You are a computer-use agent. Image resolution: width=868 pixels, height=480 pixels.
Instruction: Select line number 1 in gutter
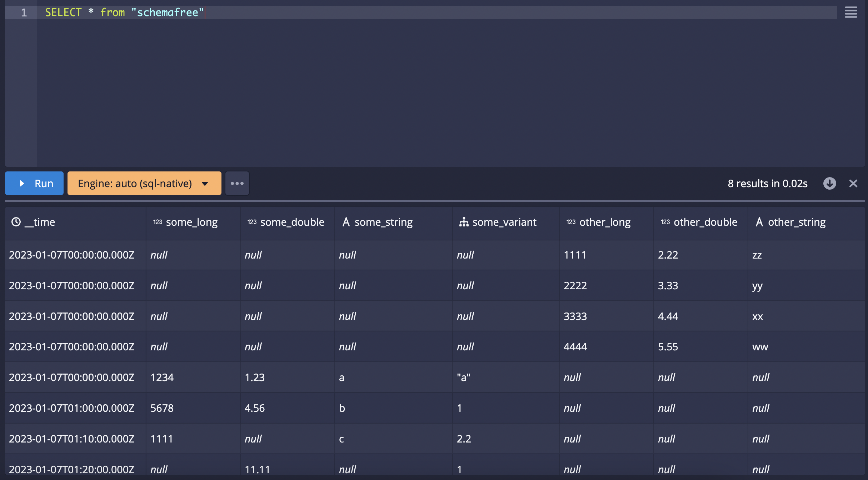tap(24, 12)
